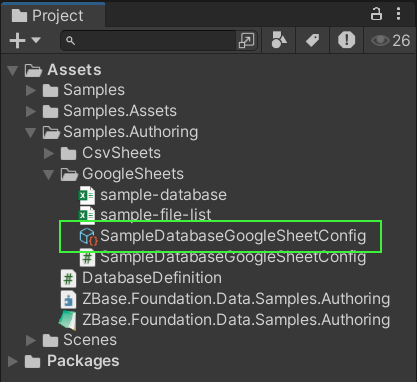Select the DatabaseDefinition script name
The width and height of the screenshot is (417, 382).
click(x=152, y=278)
